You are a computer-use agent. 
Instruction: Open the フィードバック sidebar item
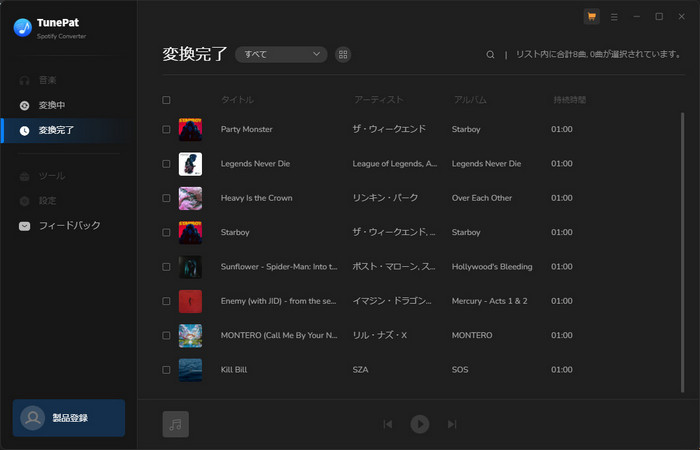[69, 226]
